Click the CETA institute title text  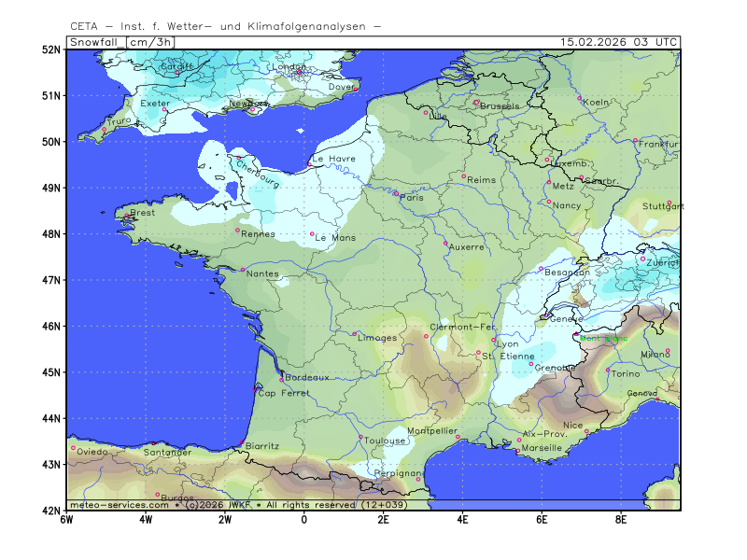tap(225, 26)
